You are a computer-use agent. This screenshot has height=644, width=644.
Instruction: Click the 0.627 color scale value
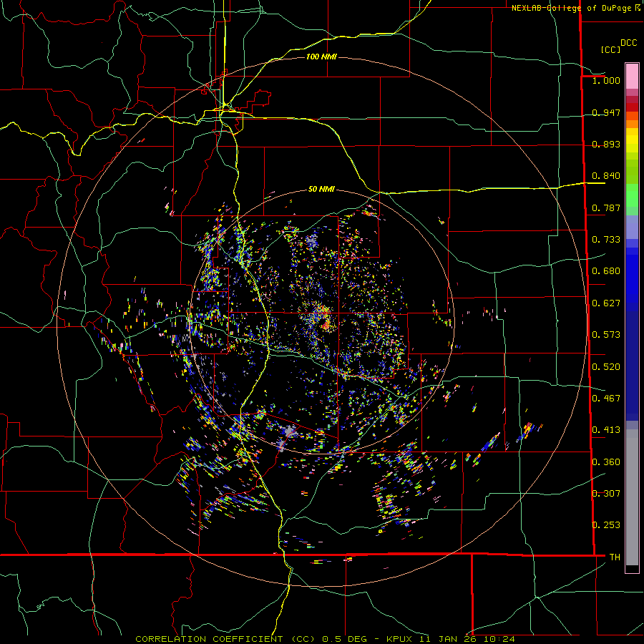coord(606,303)
